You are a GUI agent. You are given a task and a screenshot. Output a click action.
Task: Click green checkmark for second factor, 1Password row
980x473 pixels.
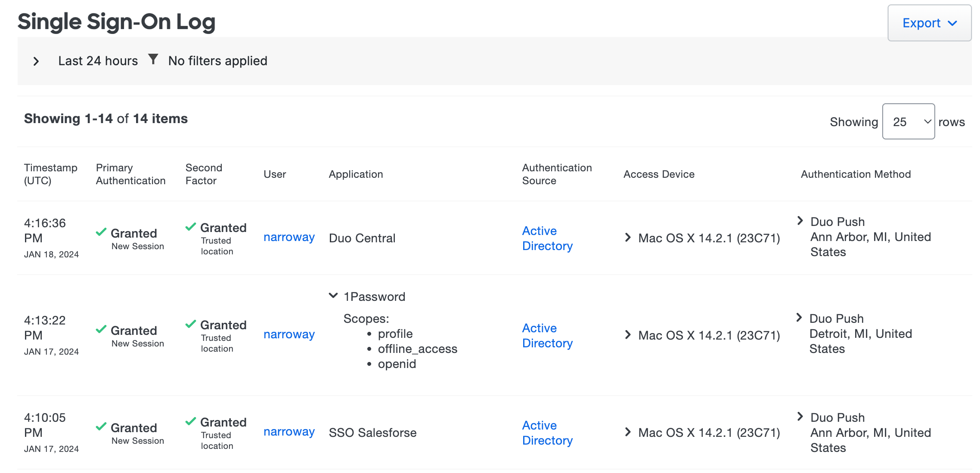click(191, 324)
